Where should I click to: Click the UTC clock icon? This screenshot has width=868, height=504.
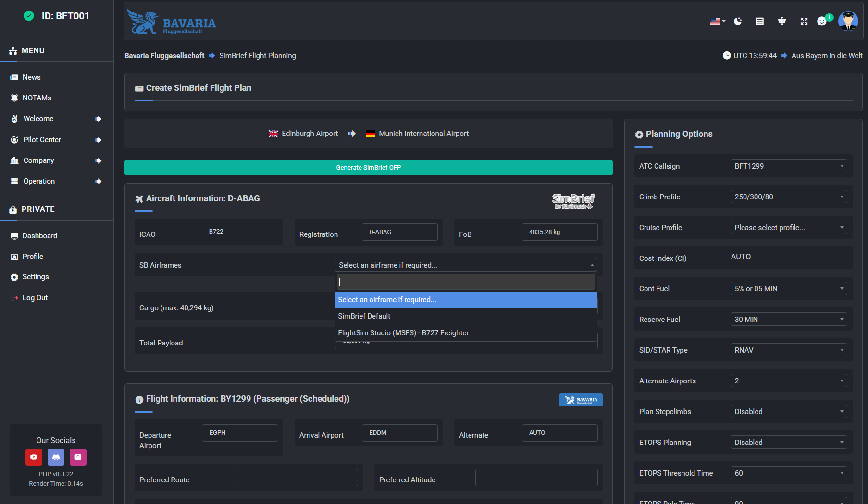(x=727, y=56)
